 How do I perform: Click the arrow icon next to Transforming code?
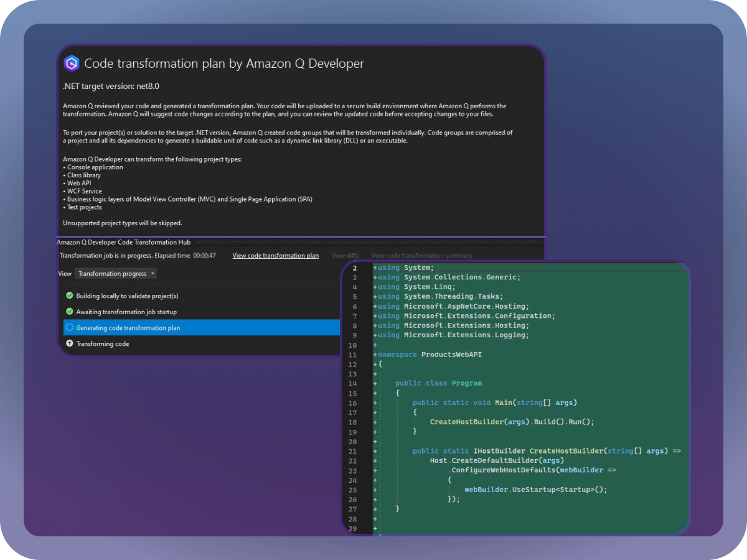69,343
